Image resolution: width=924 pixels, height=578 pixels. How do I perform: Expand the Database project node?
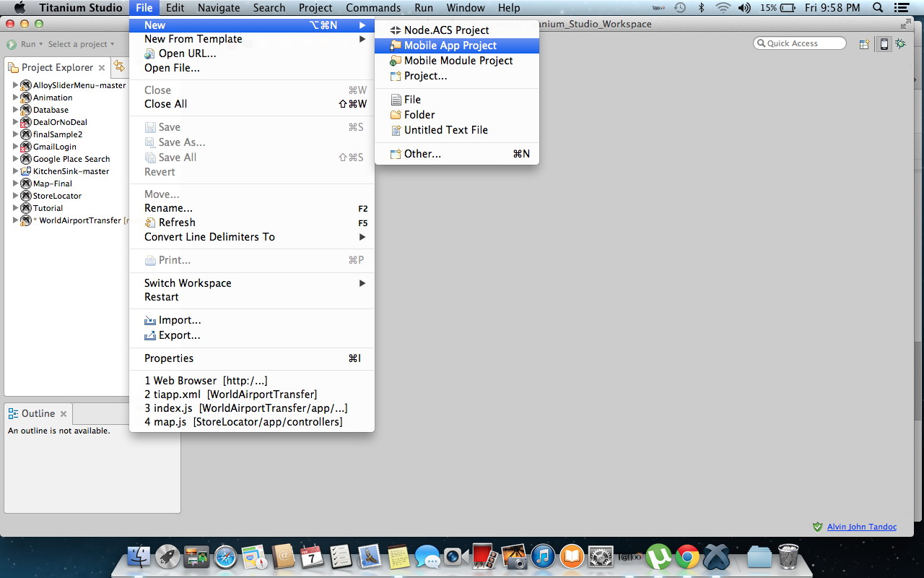tap(15, 110)
